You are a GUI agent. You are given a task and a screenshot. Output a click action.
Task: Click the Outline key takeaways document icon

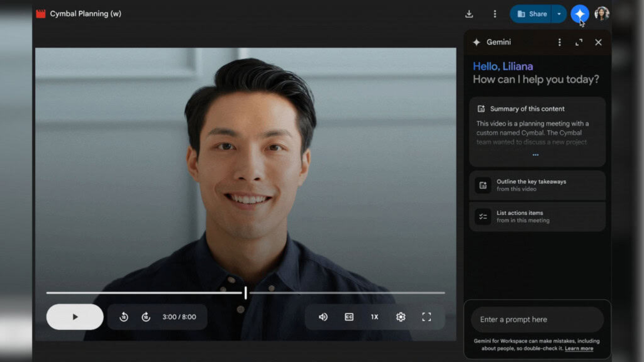coord(483,185)
